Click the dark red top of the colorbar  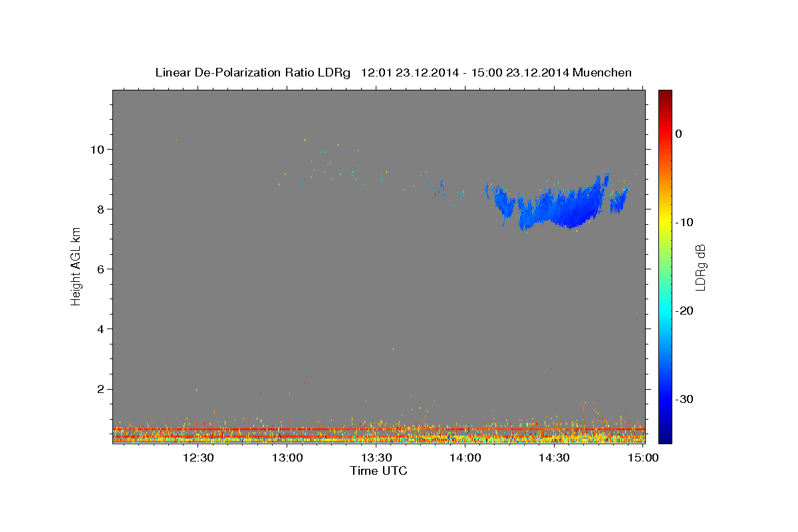point(665,95)
